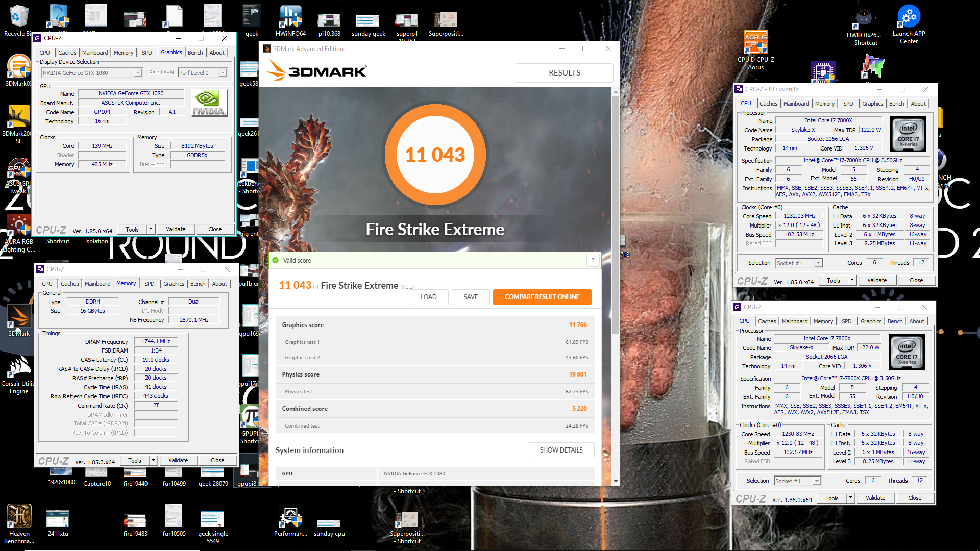Open the sunday geek desktop file
Screen dimensions: 980x551
point(368,24)
